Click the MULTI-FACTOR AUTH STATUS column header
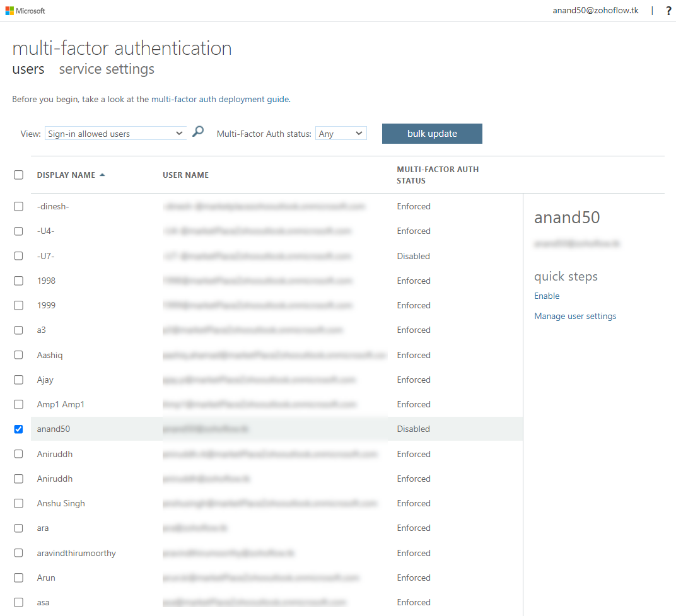 point(438,175)
